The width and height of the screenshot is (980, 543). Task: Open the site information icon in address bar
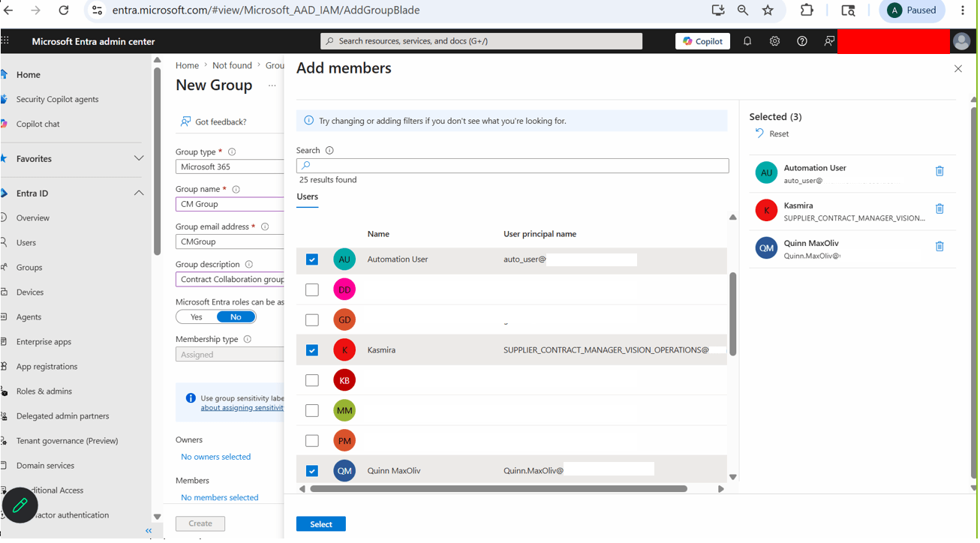click(97, 10)
